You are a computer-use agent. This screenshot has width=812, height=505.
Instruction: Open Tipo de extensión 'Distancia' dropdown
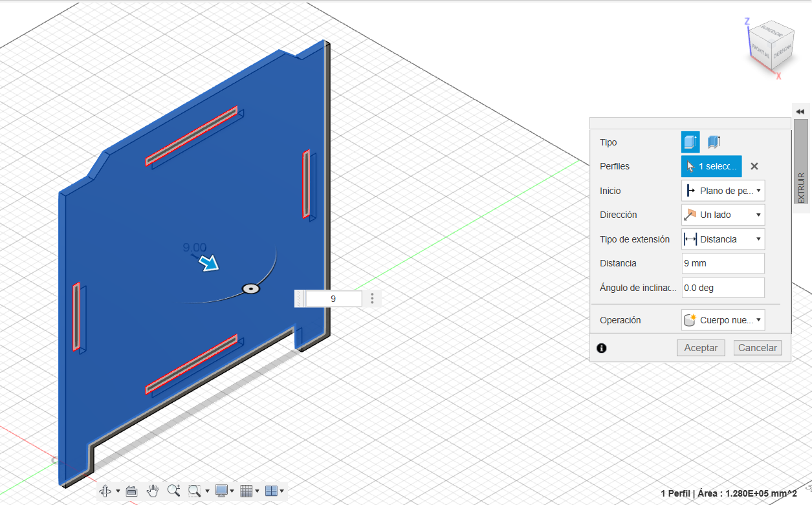723,239
